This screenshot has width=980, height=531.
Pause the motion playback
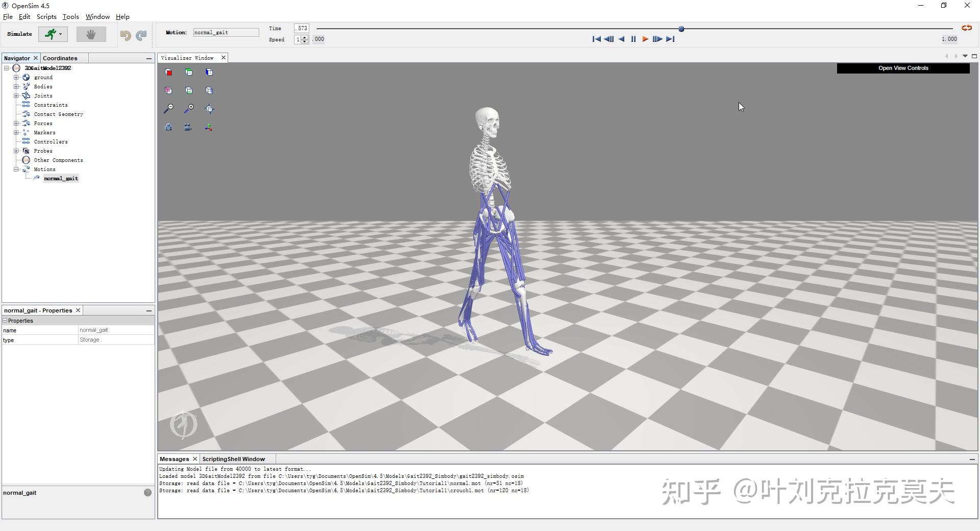(633, 39)
